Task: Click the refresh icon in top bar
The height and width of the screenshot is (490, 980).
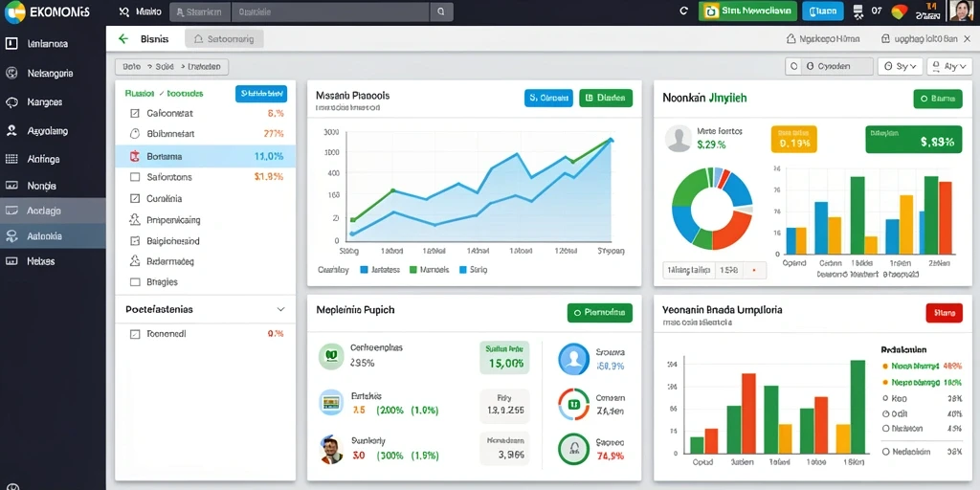Action: (x=683, y=11)
